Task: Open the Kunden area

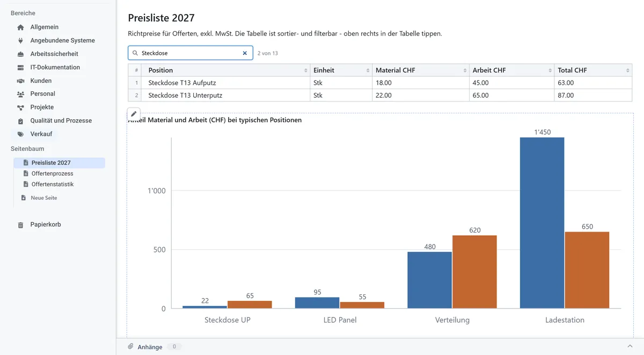Action: click(x=41, y=81)
